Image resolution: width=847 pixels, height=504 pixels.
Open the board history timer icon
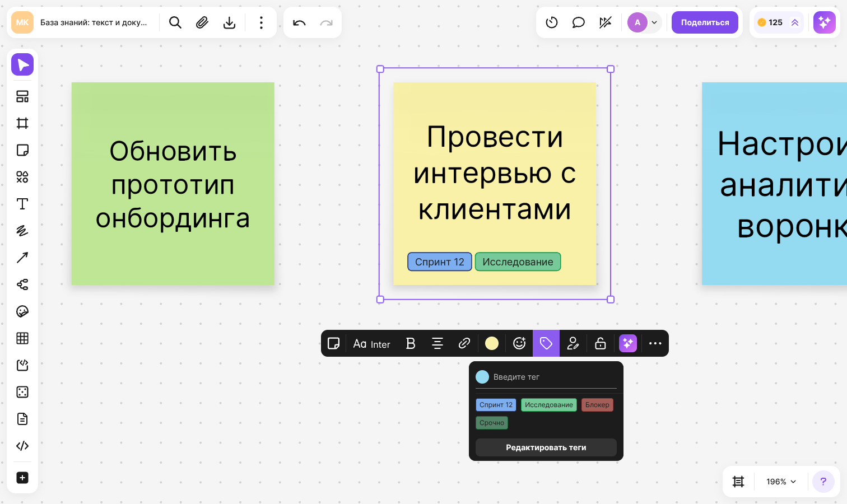(552, 22)
